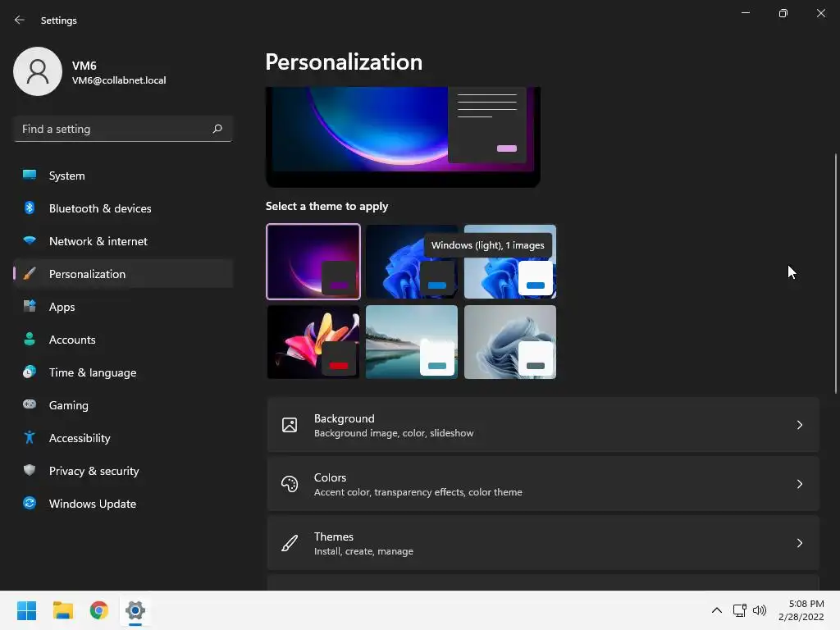
Task: Click the VM6 account name
Action: [x=84, y=66]
